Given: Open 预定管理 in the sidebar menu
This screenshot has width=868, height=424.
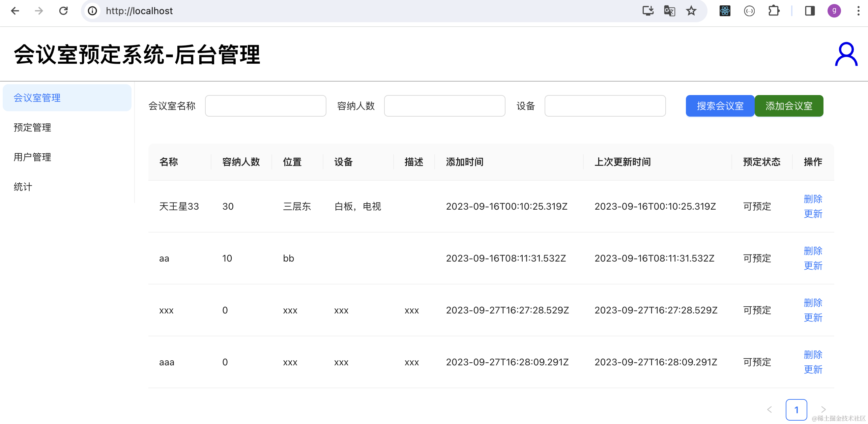Looking at the screenshot, I should pyautogui.click(x=32, y=127).
